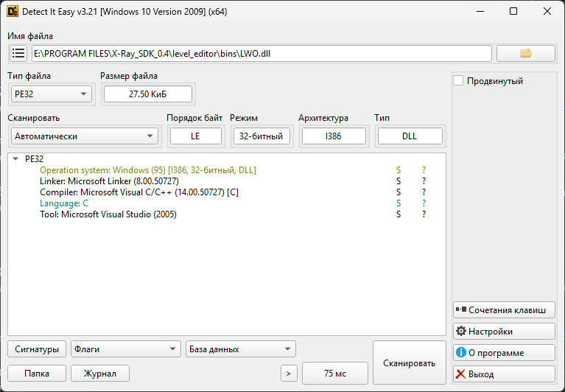Click ? on the Compiler row
Viewport: 565px width, 392px height.
point(424,192)
